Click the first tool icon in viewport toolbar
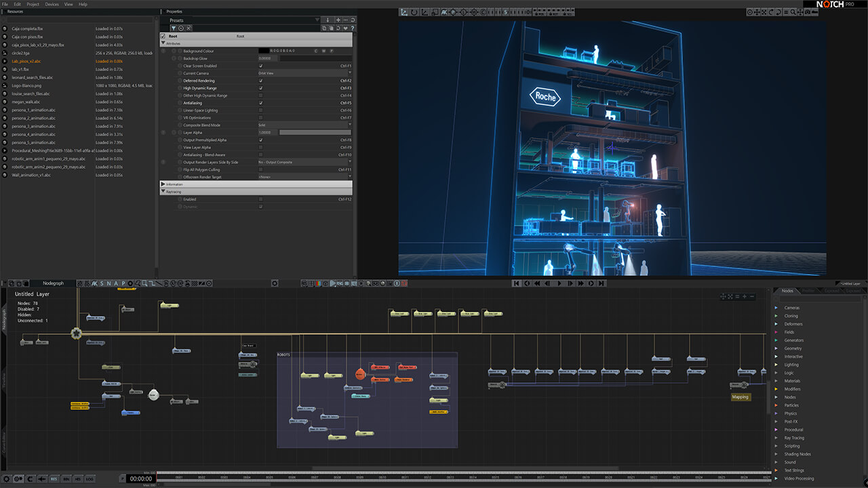This screenshot has width=868, height=488. pos(403,12)
